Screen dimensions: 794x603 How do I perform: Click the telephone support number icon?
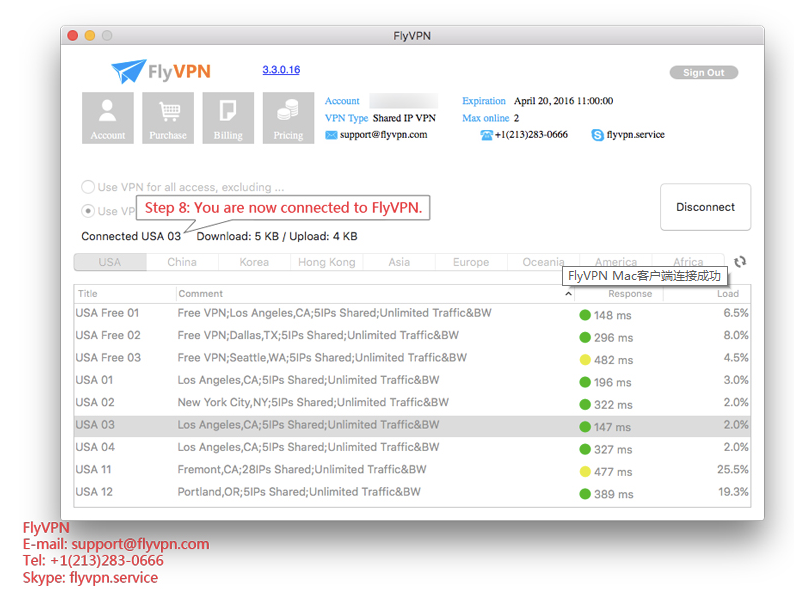487,135
